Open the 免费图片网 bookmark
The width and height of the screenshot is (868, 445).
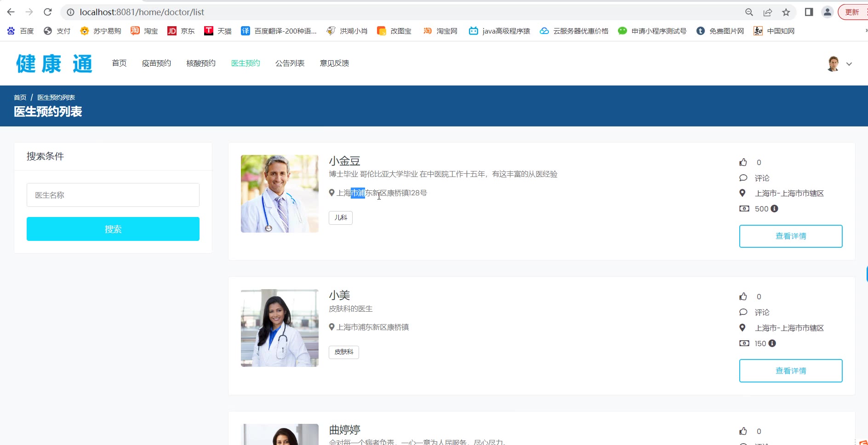720,31
